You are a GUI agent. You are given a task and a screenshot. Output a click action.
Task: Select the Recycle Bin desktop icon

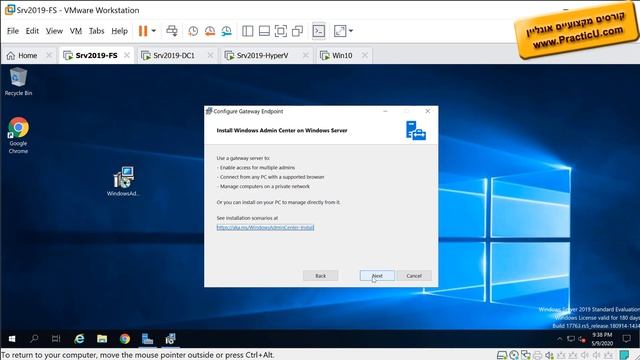(18, 82)
